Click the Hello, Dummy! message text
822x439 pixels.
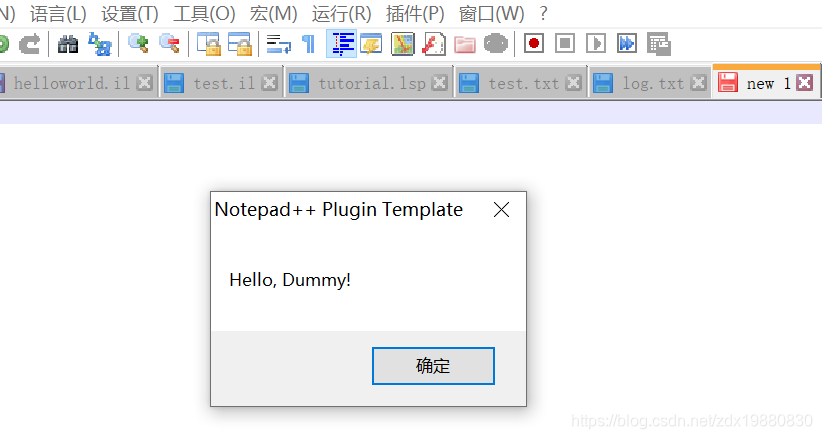290,280
